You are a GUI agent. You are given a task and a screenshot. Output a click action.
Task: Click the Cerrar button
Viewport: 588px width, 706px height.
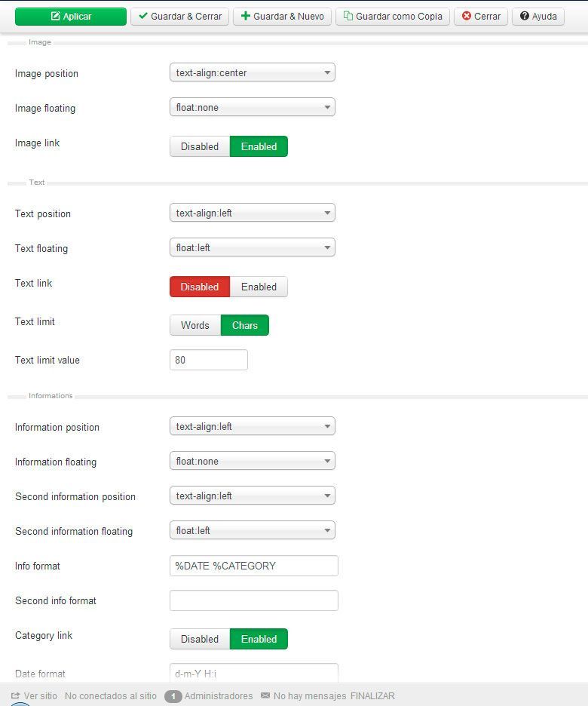pyautogui.click(x=481, y=16)
